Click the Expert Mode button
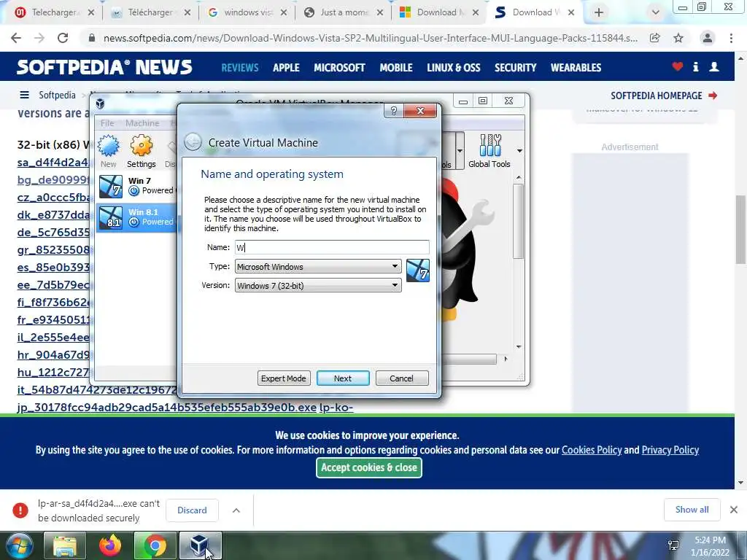747x560 pixels. 284,378
